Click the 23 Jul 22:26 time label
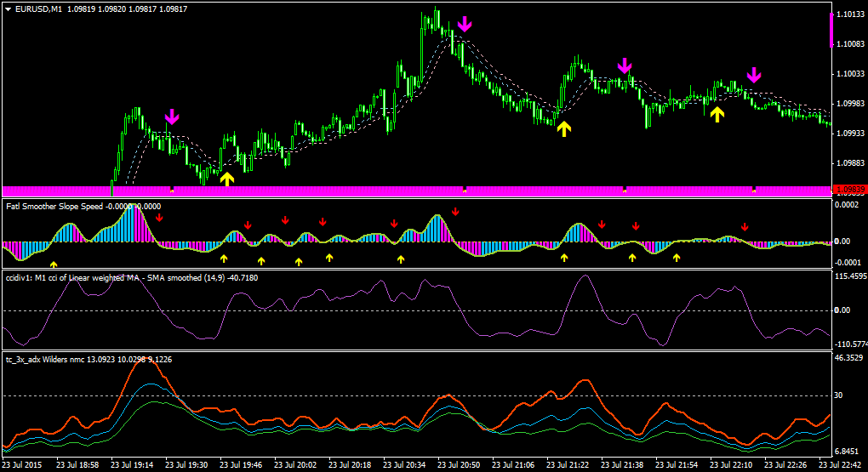The width and height of the screenshot is (868, 472). [786, 465]
